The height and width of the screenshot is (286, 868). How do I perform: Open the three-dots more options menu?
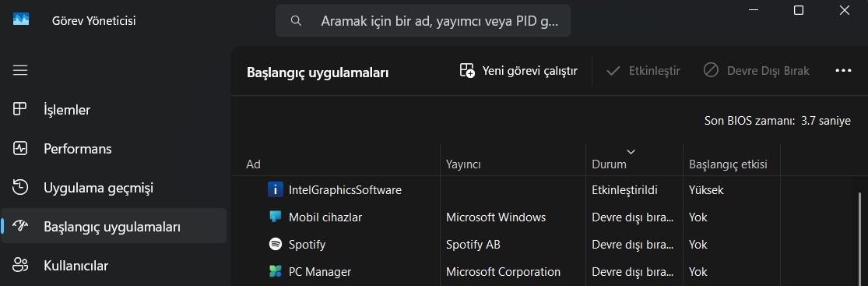coord(843,70)
